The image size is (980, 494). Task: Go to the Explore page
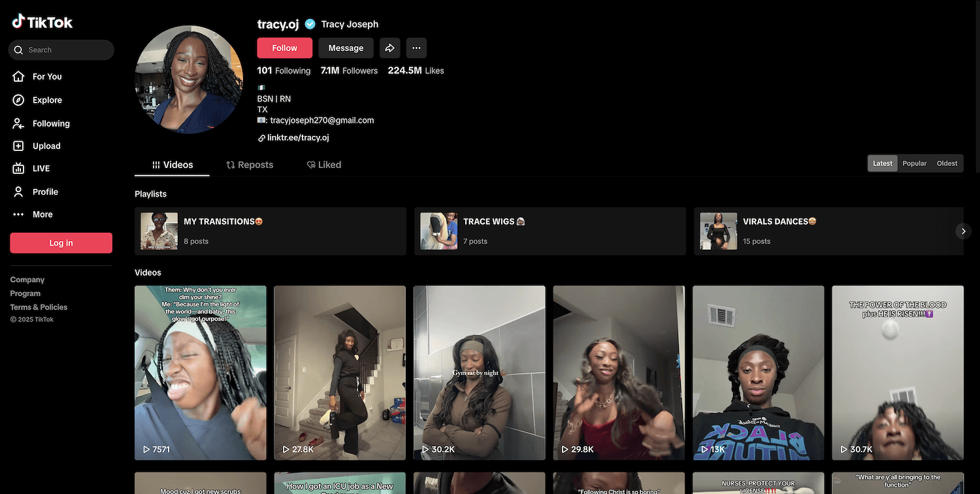coord(47,100)
